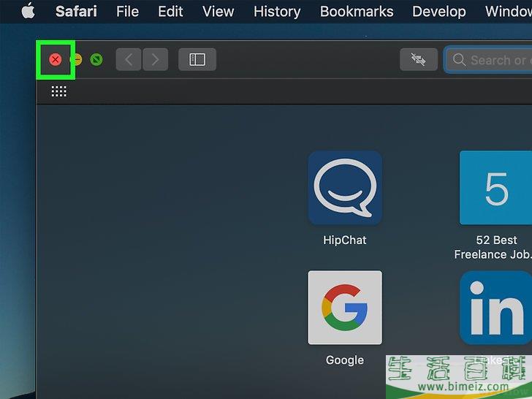532x399 pixels.
Task: Click the magnifying glass in address bar
Action: point(459,60)
